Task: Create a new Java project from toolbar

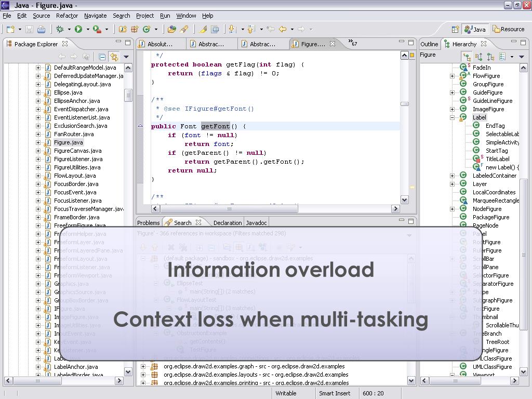Action: (x=123, y=30)
